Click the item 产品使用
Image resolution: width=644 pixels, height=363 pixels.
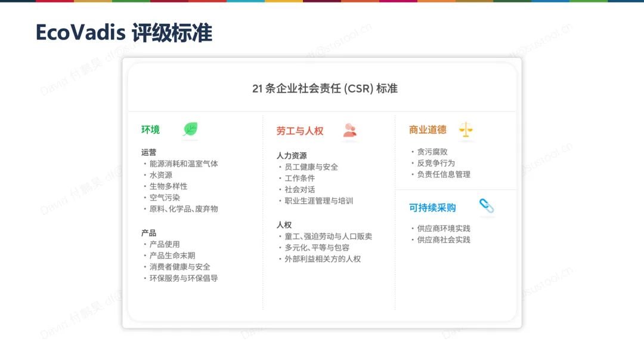[x=165, y=244]
